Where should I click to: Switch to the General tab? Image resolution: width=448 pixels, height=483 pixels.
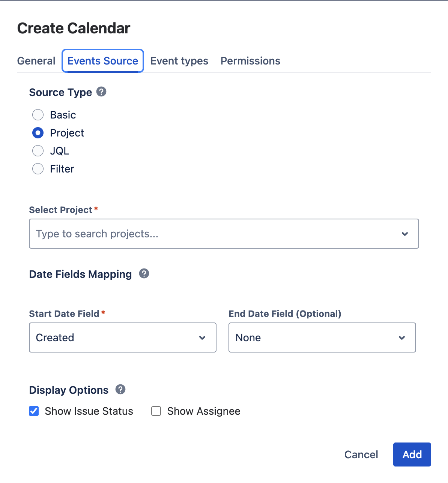(36, 60)
